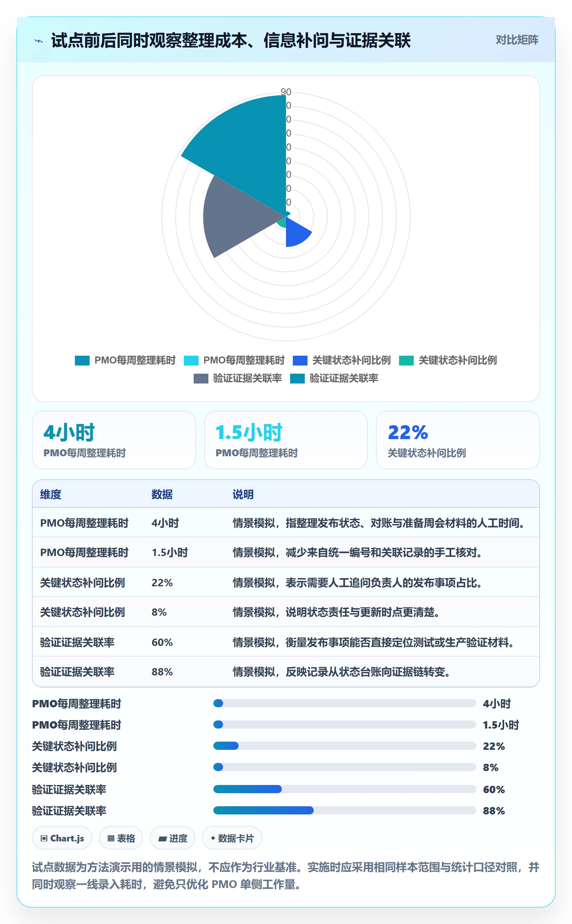
Task: Click the 1.5小时 table cell
Action: pyautogui.click(x=170, y=553)
